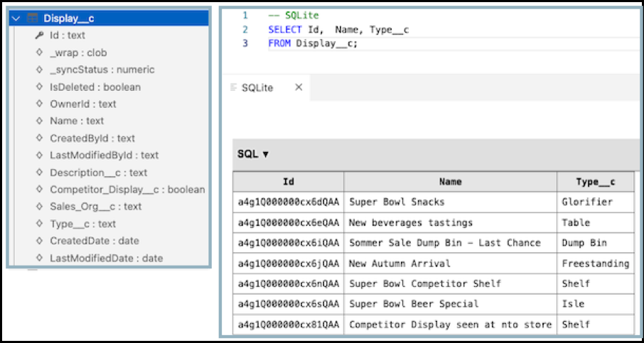Click the diamond icon beside OwnerId
This screenshot has width=644, height=343.
tap(39, 104)
